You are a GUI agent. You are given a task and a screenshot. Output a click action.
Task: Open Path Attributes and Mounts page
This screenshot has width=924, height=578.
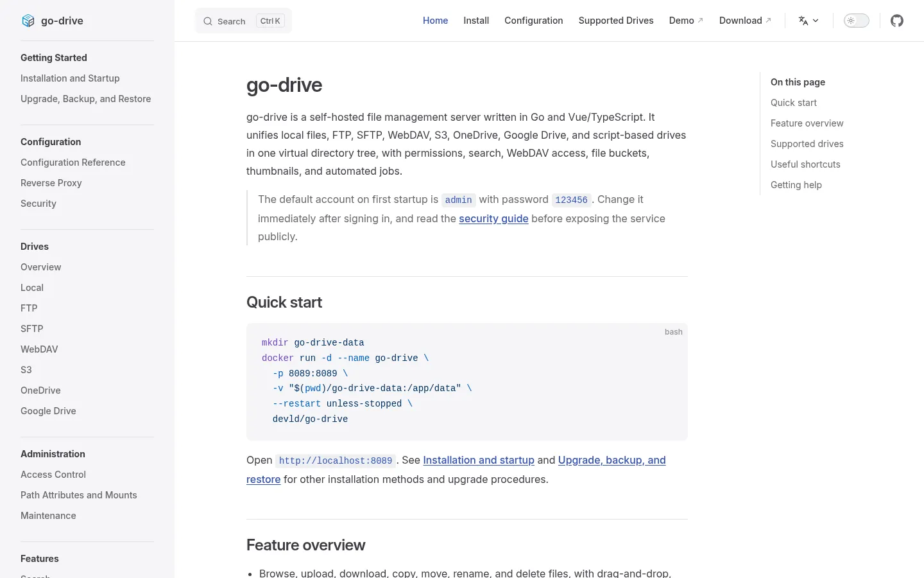coord(79,495)
